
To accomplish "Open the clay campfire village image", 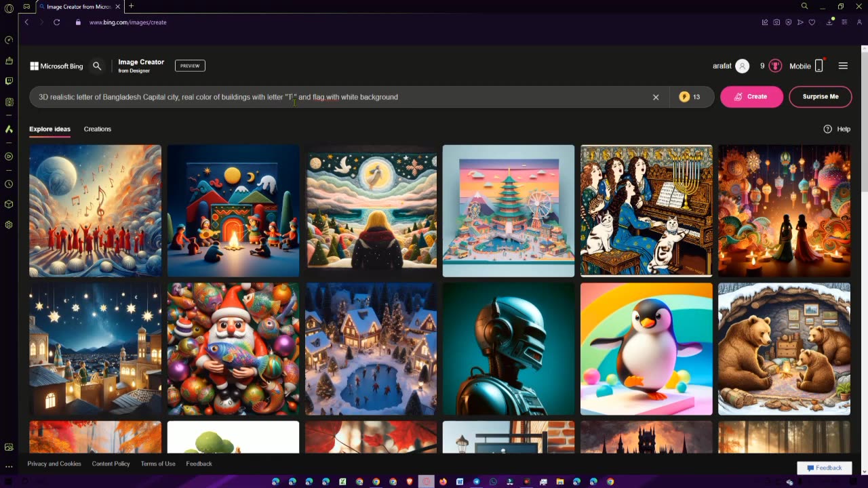I will coord(233,211).
